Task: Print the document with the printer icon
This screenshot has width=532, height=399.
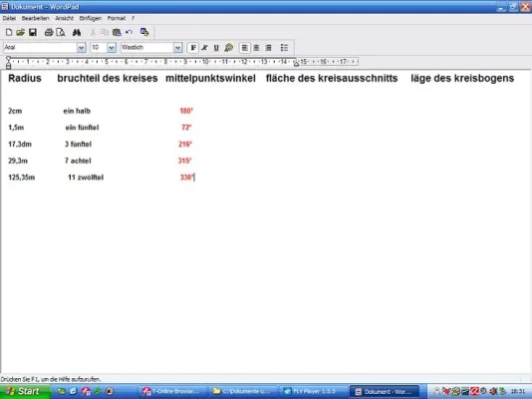Action: click(49, 32)
